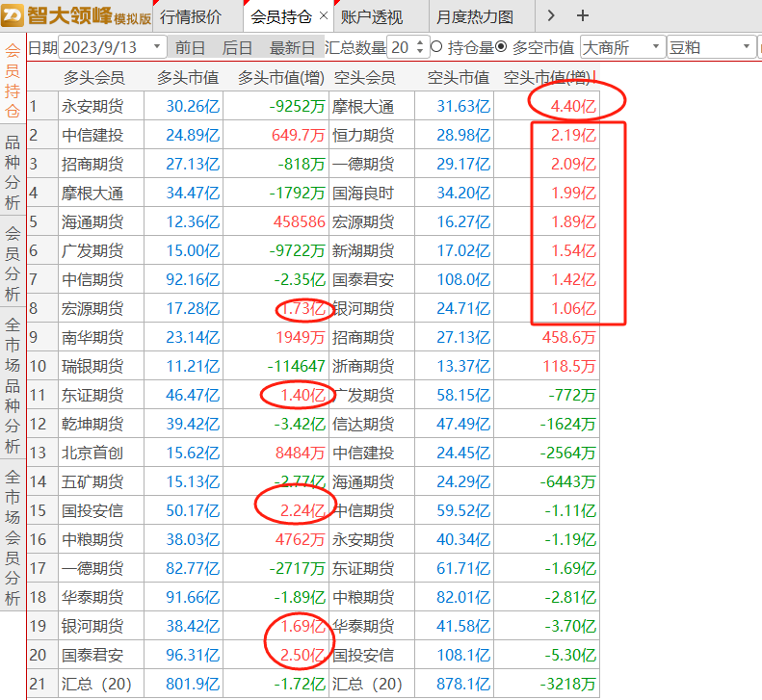
Task: Select long-side 华泰期货 in row 18
Action: tap(92, 597)
